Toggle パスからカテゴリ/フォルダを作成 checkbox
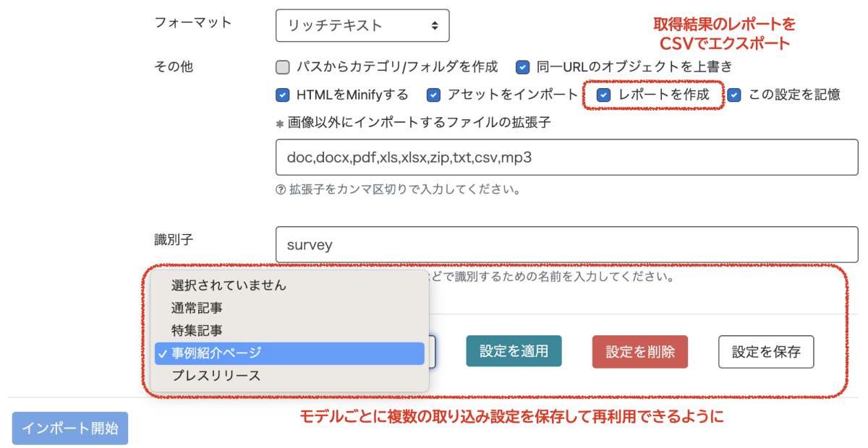The height and width of the screenshot is (448, 868). point(283,67)
